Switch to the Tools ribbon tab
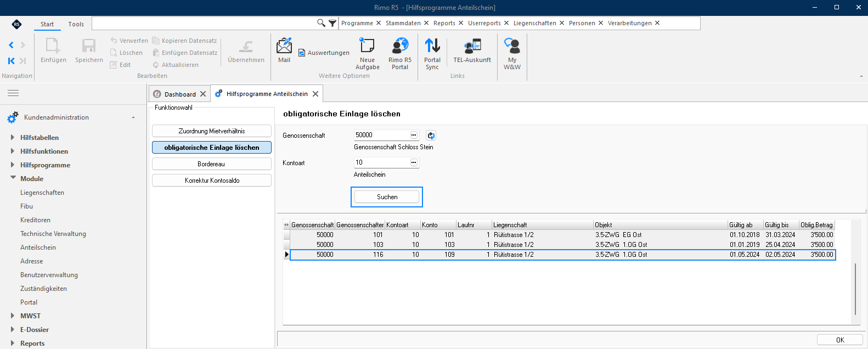Viewport: 868px width, 349px height. [76, 24]
